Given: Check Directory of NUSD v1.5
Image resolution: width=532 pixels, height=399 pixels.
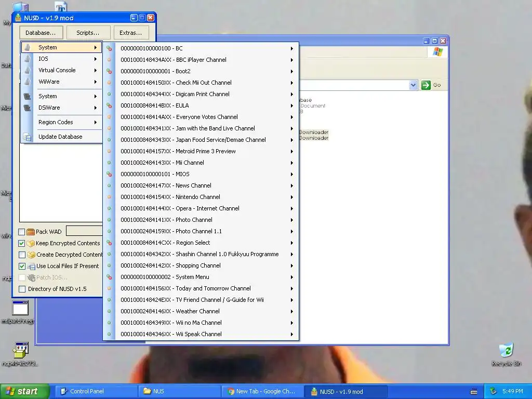Looking at the screenshot, I should [x=22, y=289].
